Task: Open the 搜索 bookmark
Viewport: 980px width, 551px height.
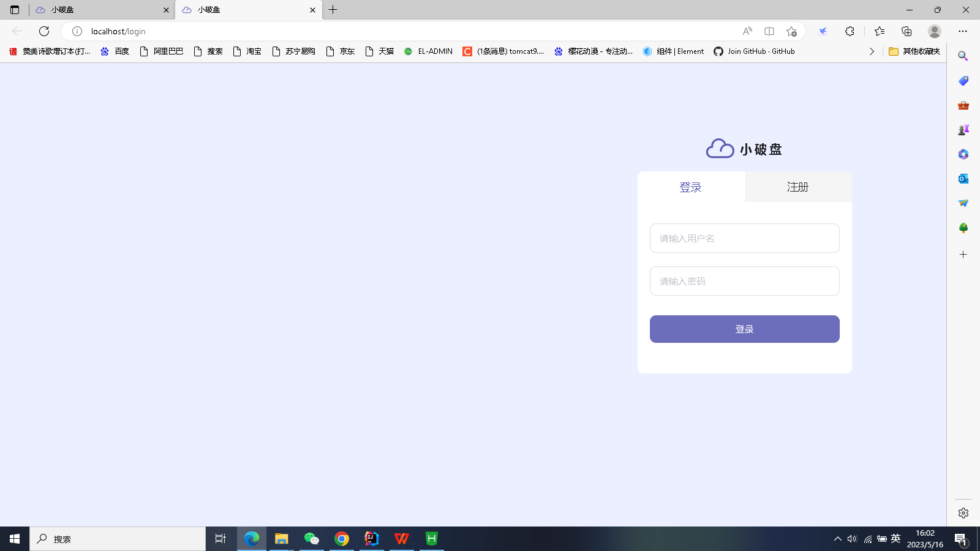Action: click(208, 51)
